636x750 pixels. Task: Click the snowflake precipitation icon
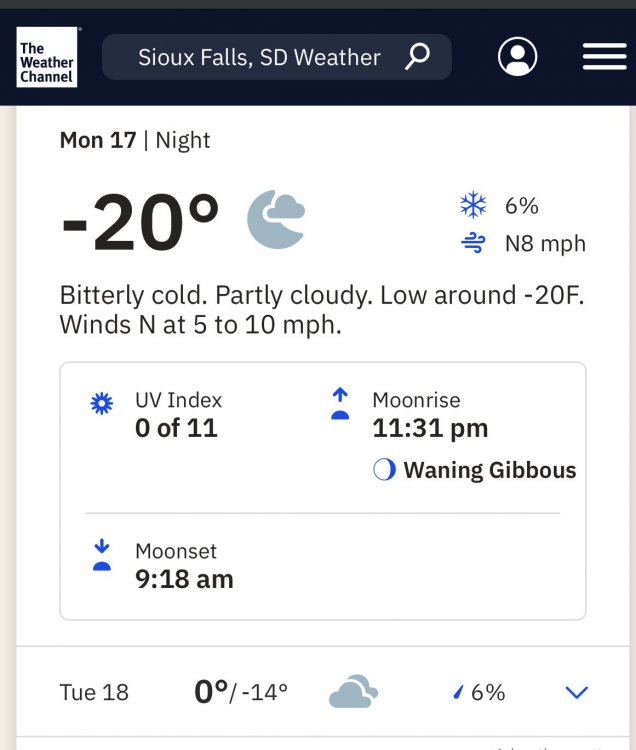point(473,206)
